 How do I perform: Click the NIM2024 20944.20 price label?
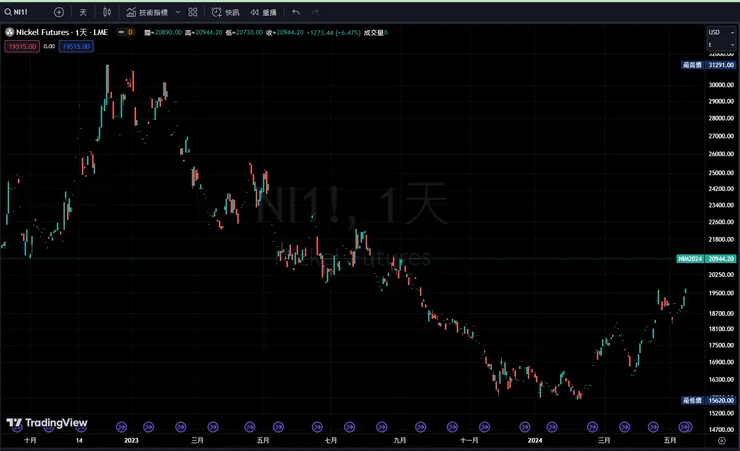[706, 259]
